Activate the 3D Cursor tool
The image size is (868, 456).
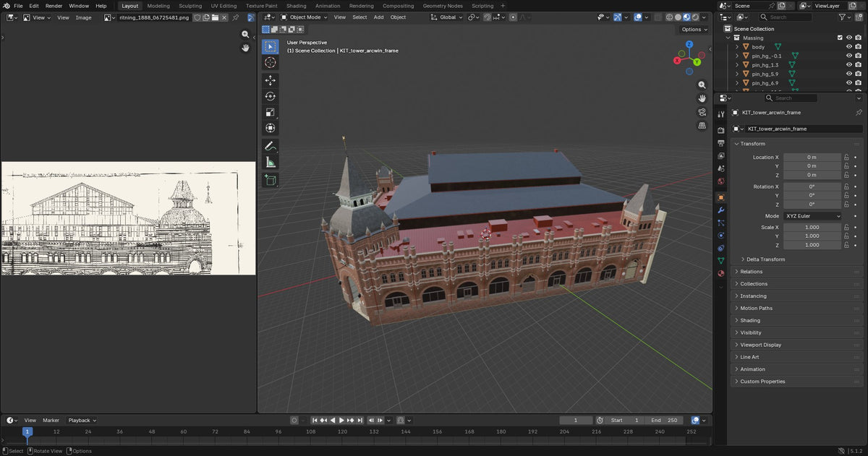click(270, 63)
